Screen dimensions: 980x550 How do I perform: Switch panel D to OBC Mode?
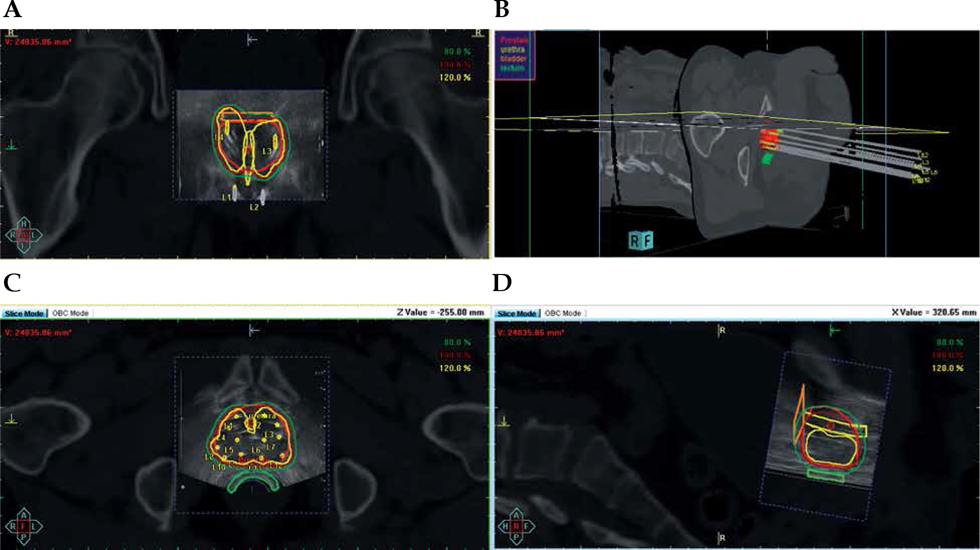point(562,313)
